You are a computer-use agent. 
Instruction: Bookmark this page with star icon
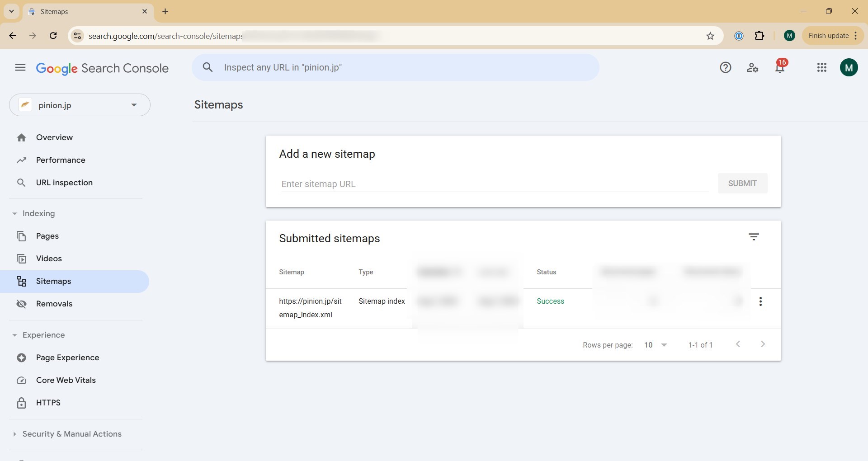tap(710, 36)
